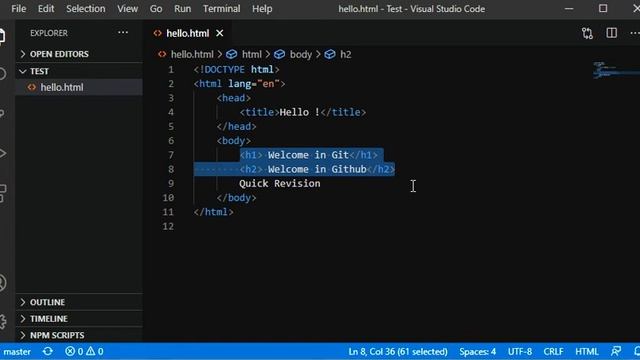Click the 'Welcome in Github' h2 text
Screen dimensions: 640x360
tap(317, 169)
